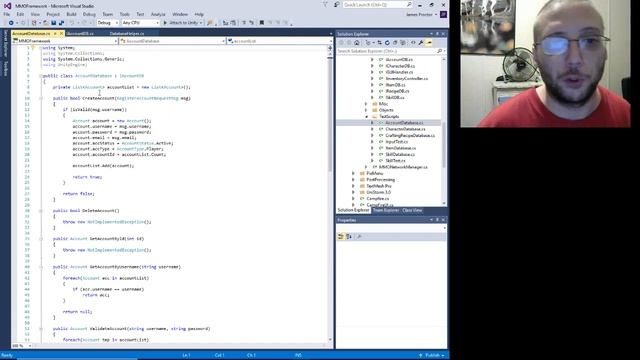Click the Refresh icon in Solution Explorer toolbar
Image resolution: width=640 pixels, height=360 pixels.
[x=387, y=42]
